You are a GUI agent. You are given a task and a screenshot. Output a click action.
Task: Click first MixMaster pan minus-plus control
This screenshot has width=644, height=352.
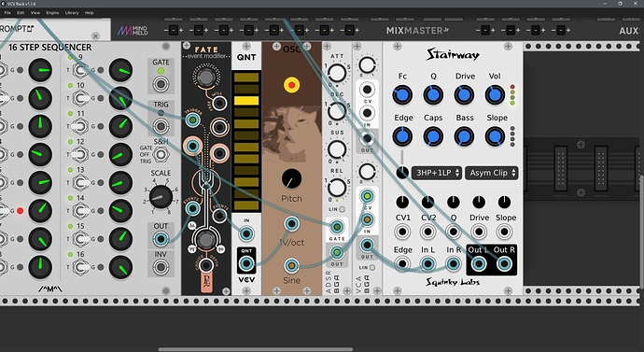tap(174, 31)
